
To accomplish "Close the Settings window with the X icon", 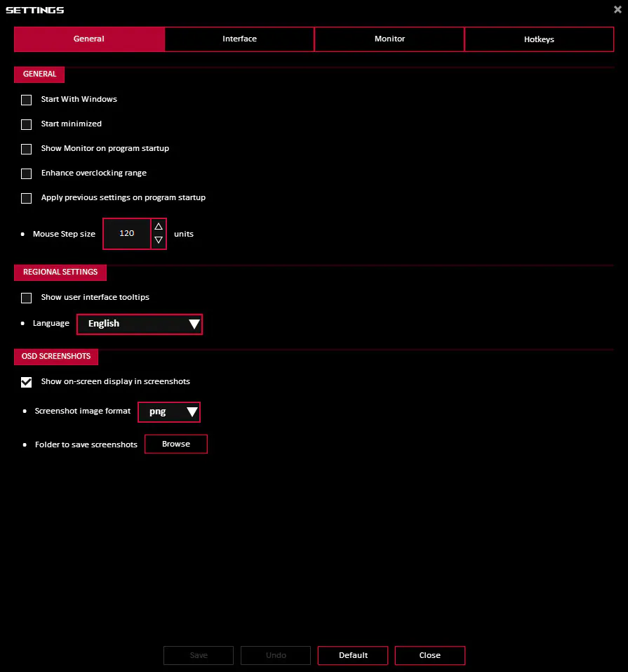I will click(617, 9).
